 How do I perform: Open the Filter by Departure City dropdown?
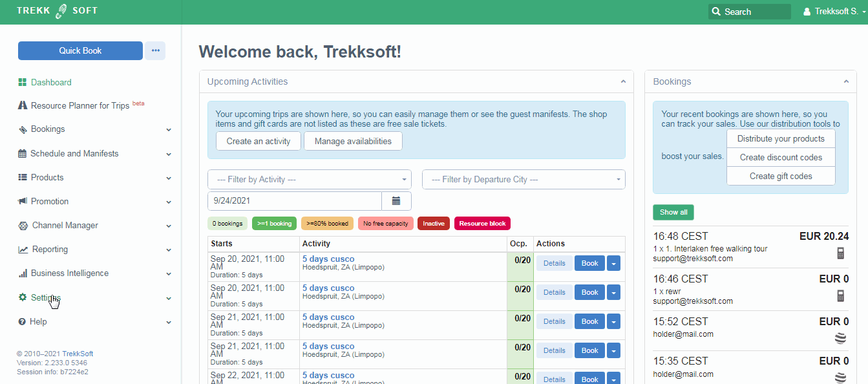[523, 179]
